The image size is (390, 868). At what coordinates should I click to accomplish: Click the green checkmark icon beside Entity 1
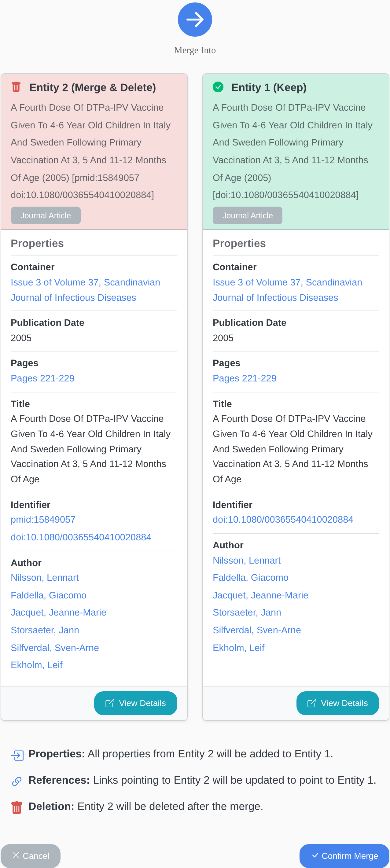click(x=218, y=87)
